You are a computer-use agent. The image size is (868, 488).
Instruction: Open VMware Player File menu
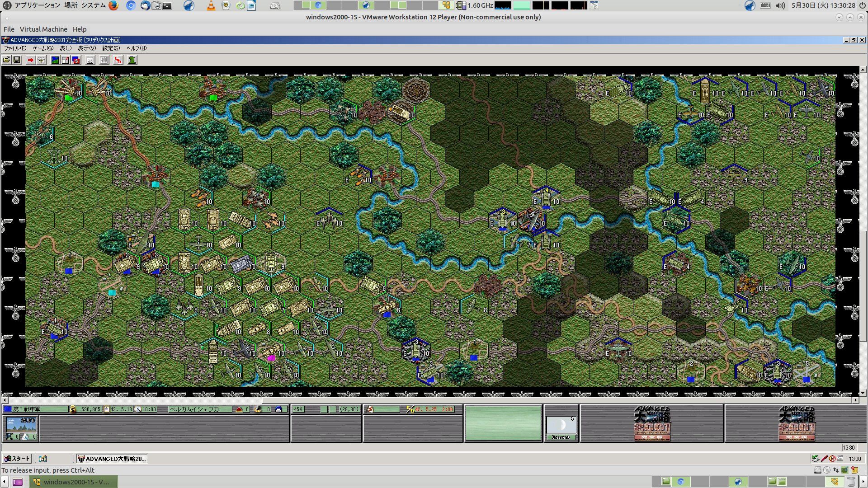[9, 29]
